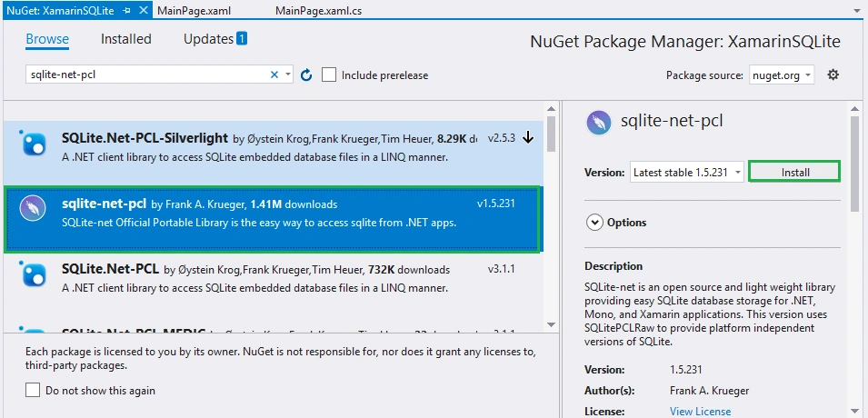Click sqlite-net-pcl feather icon in list
The height and width of the screenshot is (418, 868).
pos(33,209)
